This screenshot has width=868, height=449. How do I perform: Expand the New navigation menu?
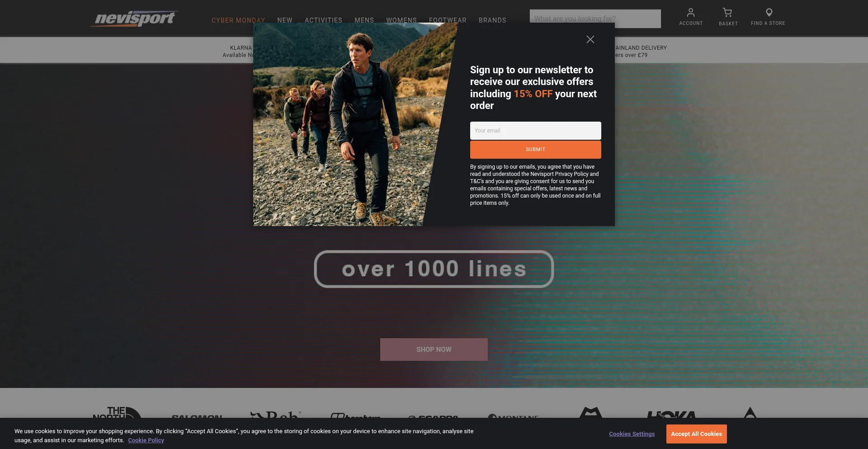pos(284,20)
